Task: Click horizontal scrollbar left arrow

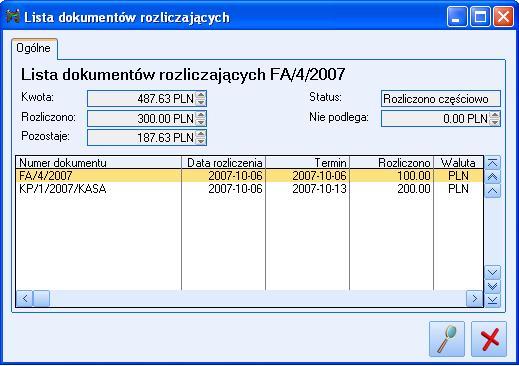Action: click(x=25, y=298)
